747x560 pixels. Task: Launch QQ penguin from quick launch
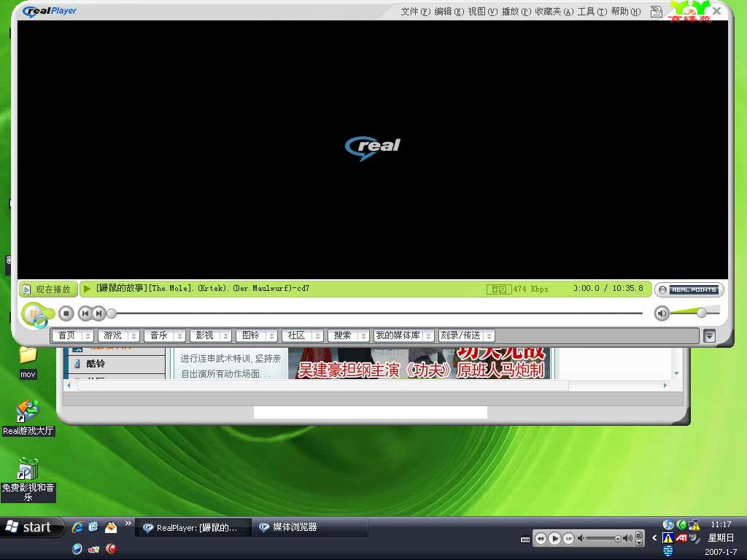111,526
